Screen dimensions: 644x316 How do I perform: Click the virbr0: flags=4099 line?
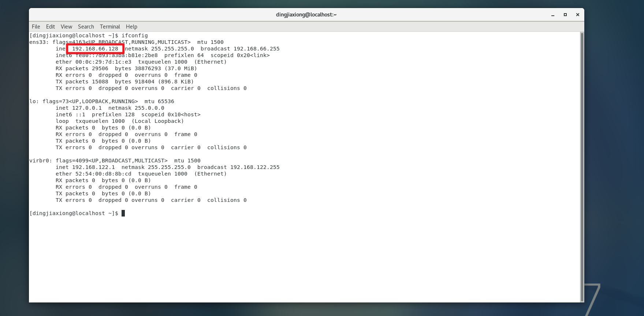115,161
